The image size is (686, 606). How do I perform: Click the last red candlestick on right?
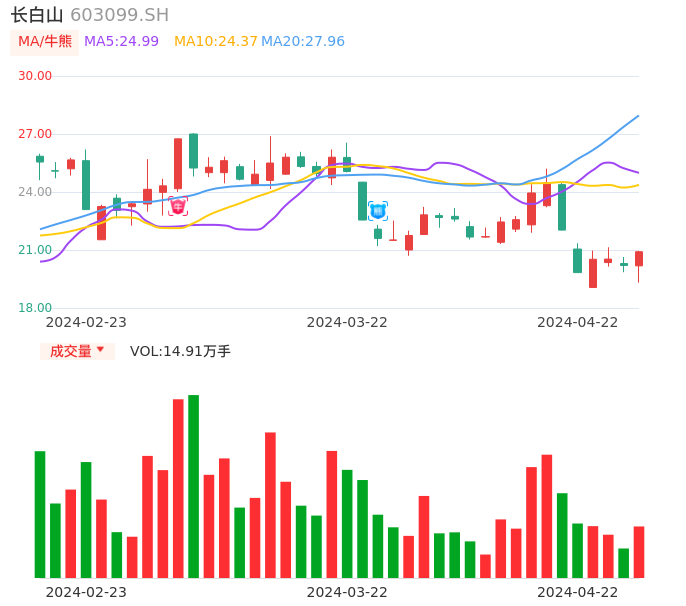pyautogui.click(x=639, y=259)
